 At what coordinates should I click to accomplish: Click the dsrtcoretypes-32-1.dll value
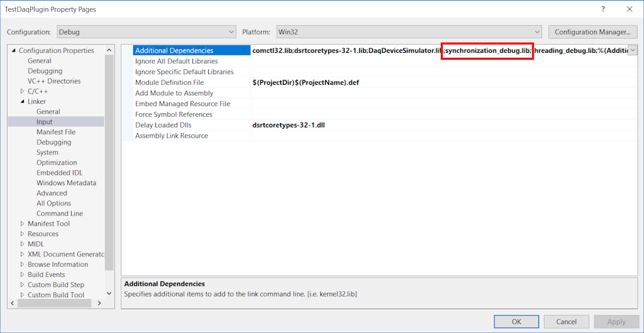coord(289,125)
